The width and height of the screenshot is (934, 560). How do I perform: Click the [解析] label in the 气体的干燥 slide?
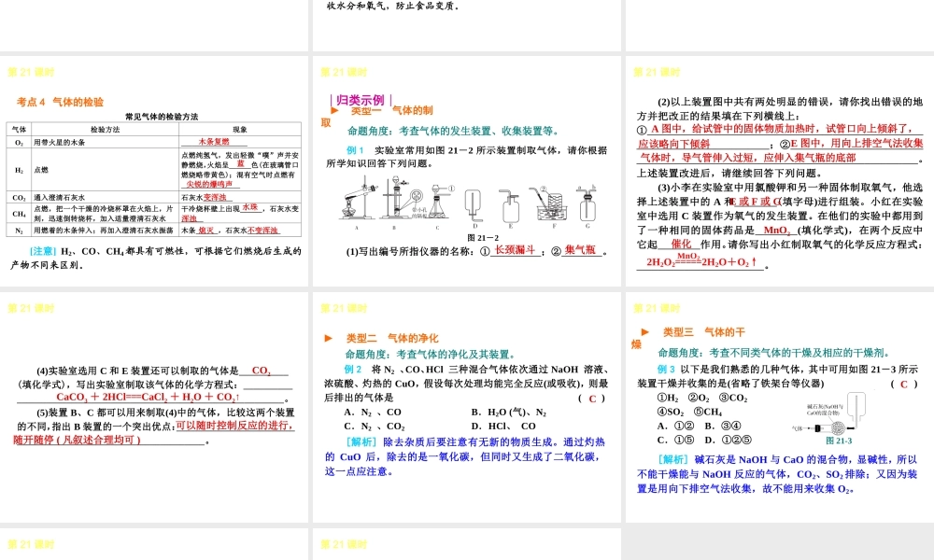674,459
